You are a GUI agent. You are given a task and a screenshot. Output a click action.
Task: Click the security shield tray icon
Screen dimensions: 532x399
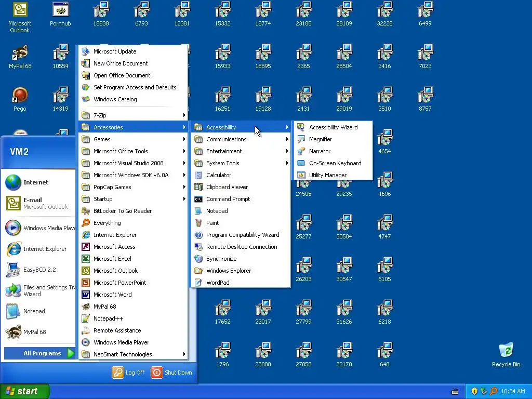click(x=474, y=391)
